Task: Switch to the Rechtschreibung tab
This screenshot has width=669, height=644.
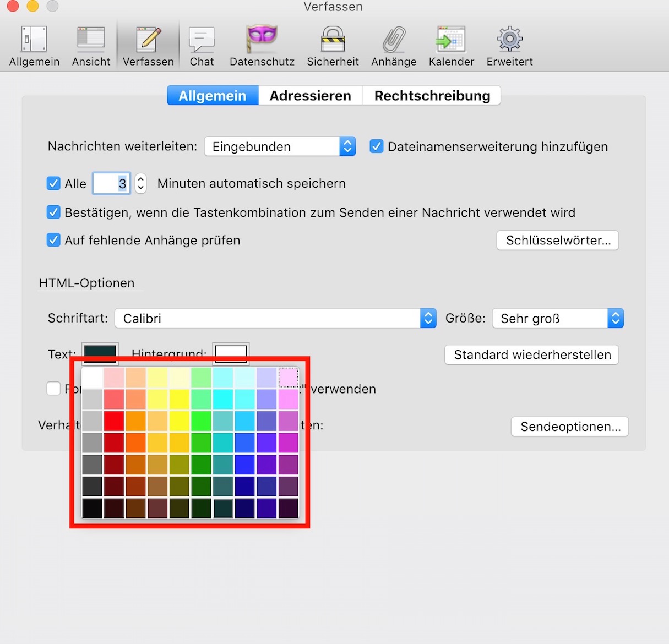Action: point(432,95)
